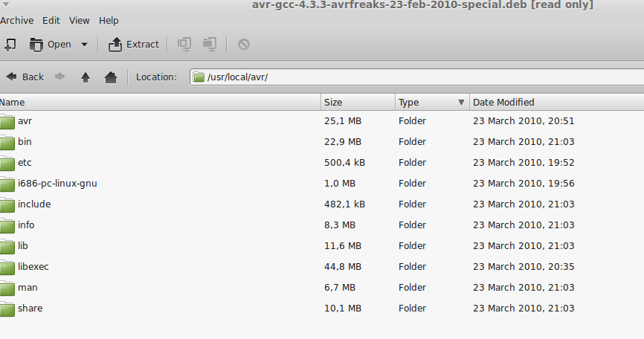The height and width of the screenshot is (339, 644).
Task: Click the new archive icon in toolbar
Action: click(10, 45)
